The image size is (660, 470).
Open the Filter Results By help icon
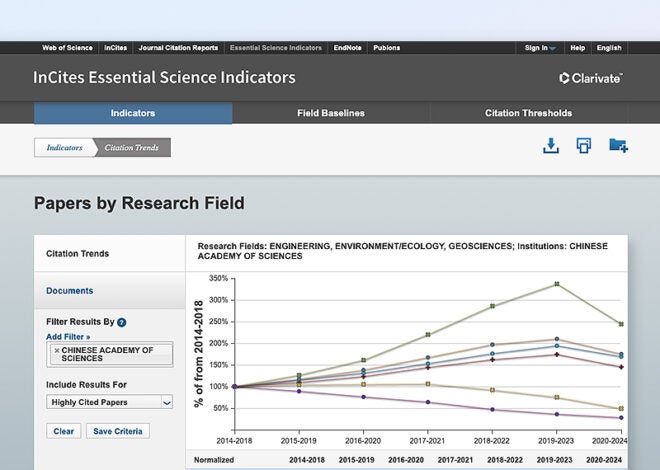point(122,323)
